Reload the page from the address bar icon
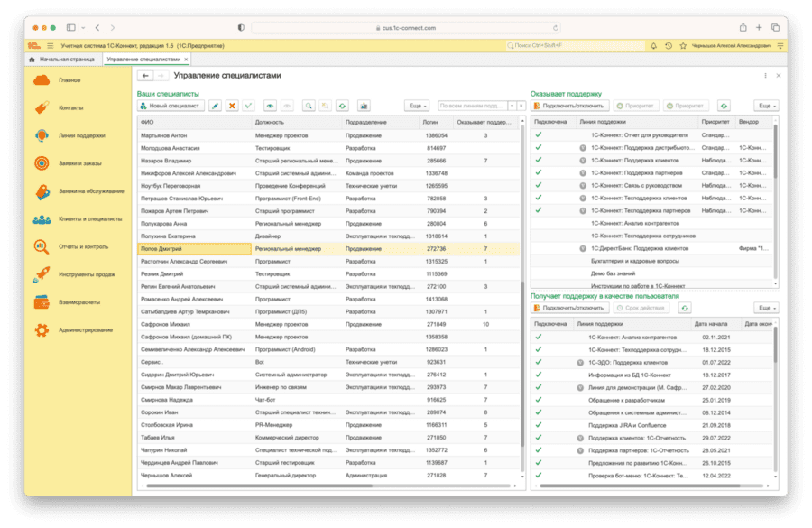This screenshot has height=528, width=812. [x=555, y=28]
